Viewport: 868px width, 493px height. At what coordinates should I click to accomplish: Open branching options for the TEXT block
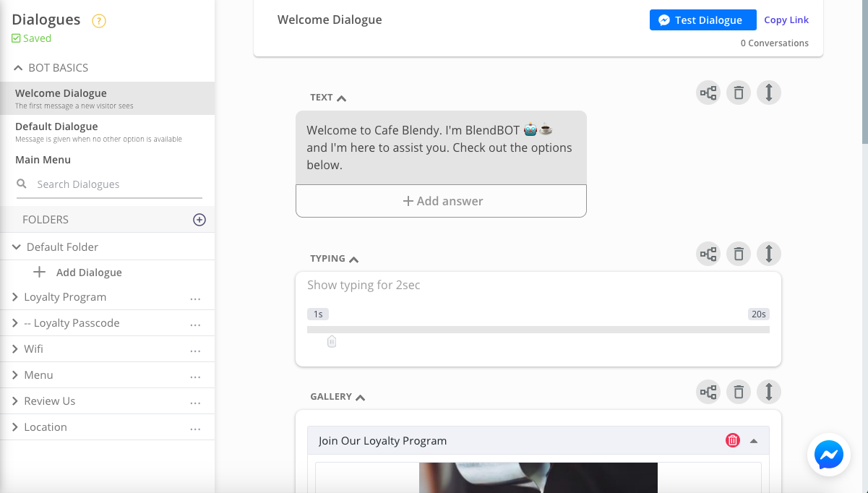708,93
